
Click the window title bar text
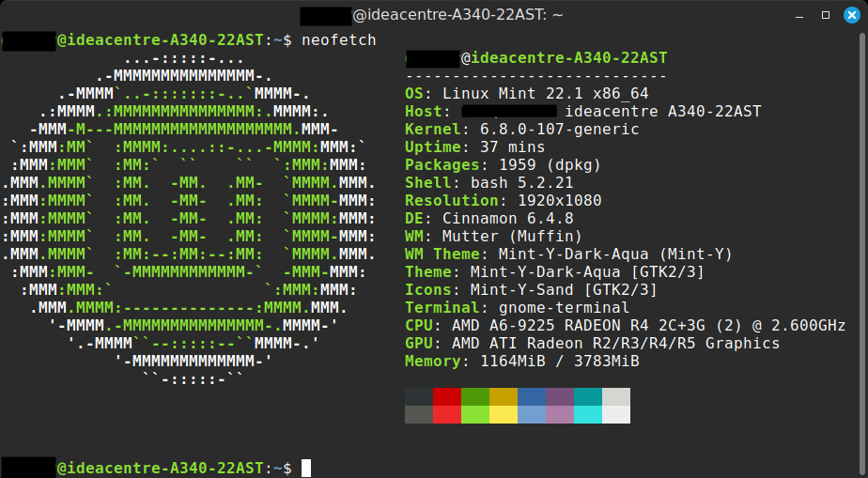tap(432, 15)
